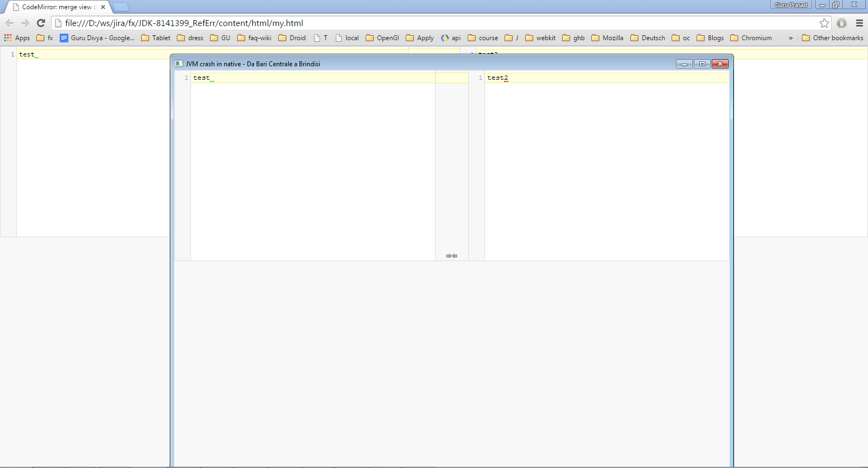868x468 pixels.
Task: Click into the right editor containing test2
Action: [606, 163]
